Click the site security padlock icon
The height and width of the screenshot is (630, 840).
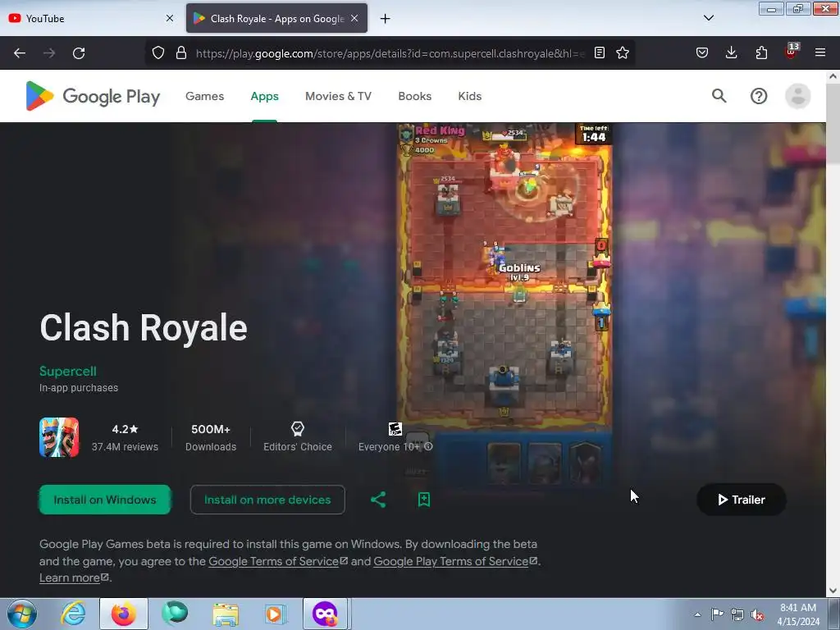coord(181,52)
